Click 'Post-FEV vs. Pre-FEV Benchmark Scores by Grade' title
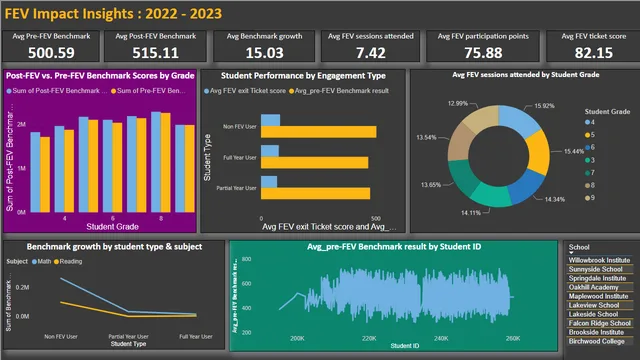This screenshot has height=360, width=640. (x=100, y=76)
